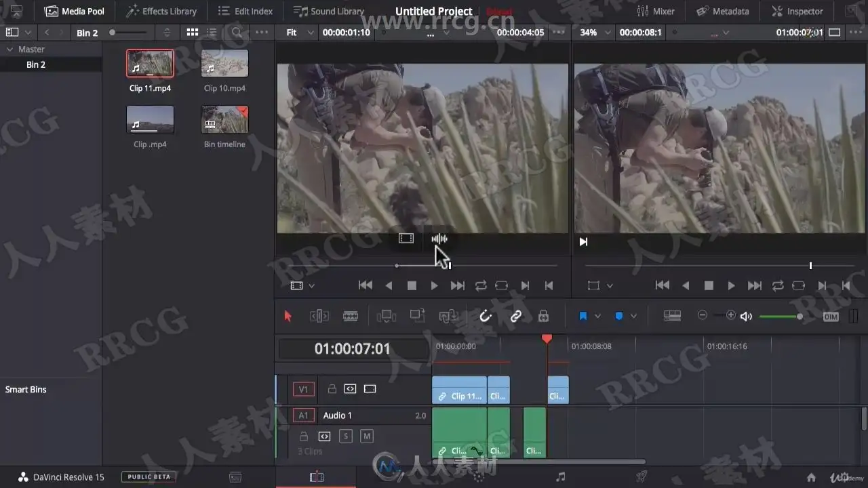The image size is (868, 488).
Task: Click next-clip icon below timeline viewer image
Action: [583, 241]
